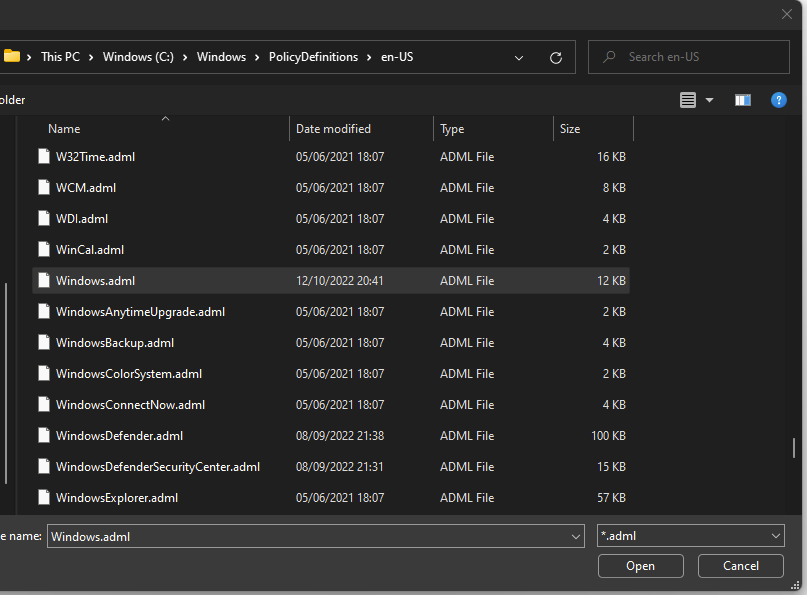807x595 pixels.
Task: Open the file name suggestions dropdown
Action: pyautogui.click(x=575, y=536)
